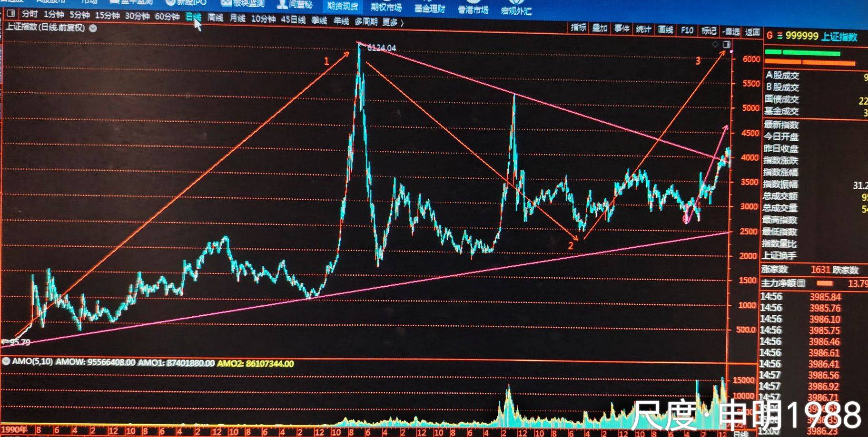This screenshot has width=868, height=437.
Task: Switch to 周线 weekly chart period
Action: click(216, 18)
